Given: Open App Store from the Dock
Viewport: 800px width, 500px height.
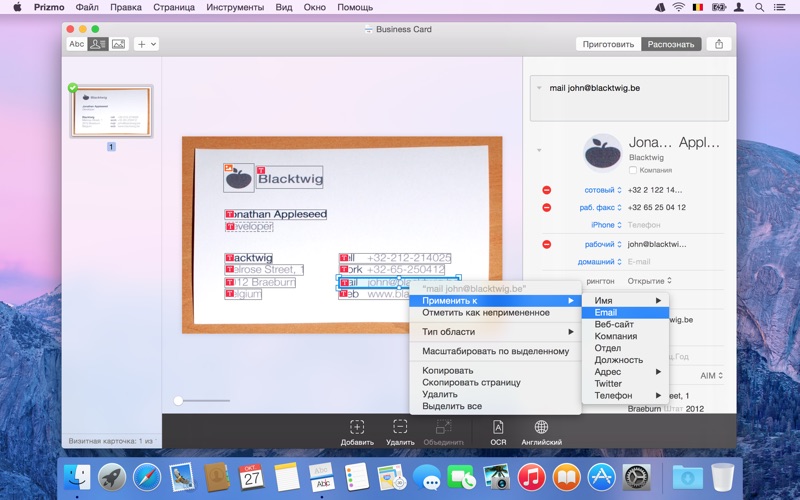Looking at the screenshot, I should [602, 478].
